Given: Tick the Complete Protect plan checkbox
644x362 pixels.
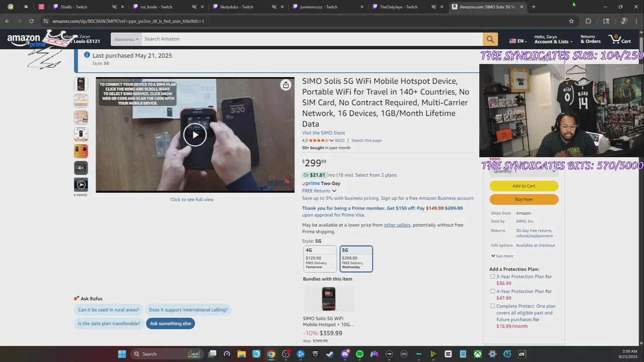Looking at the screenshot, I should pos(493,306).
